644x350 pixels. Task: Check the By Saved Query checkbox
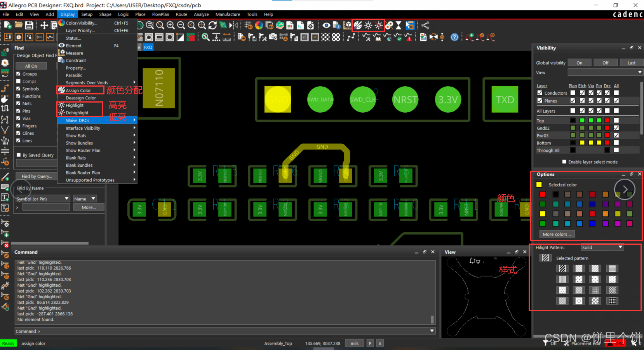[18, 155]
